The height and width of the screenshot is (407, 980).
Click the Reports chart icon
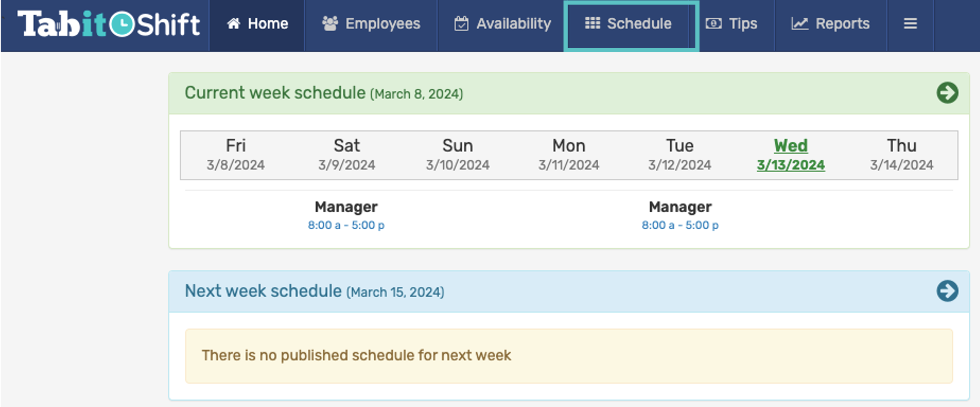point(800,24)
